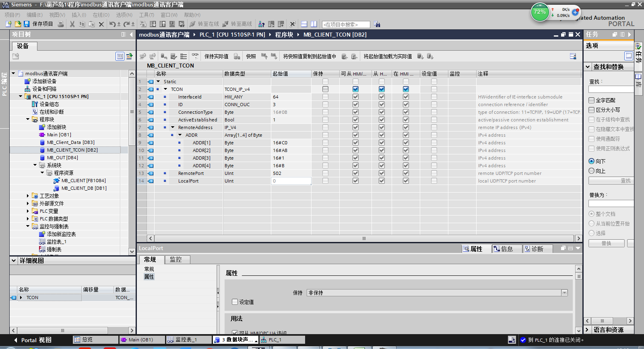
Task: Toggle HMI accessible checkbox for InterfaceId row
Action: pyautogui.click(x=355, y=97)
